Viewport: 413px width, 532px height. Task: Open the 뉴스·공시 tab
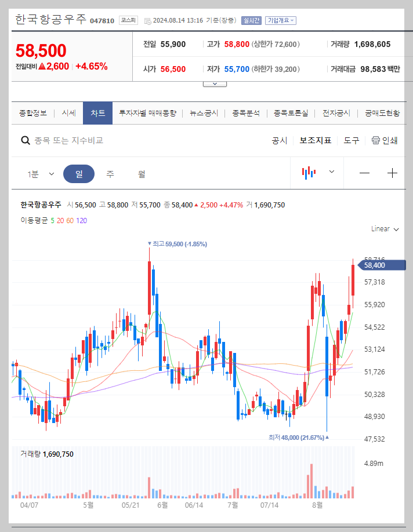pyautogui.click(x=204, y=113)
